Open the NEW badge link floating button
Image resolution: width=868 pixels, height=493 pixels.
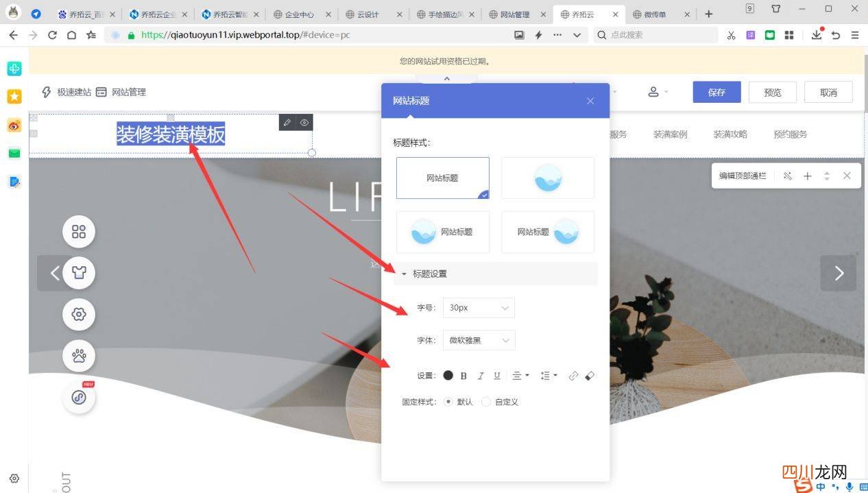coord(79,398)
